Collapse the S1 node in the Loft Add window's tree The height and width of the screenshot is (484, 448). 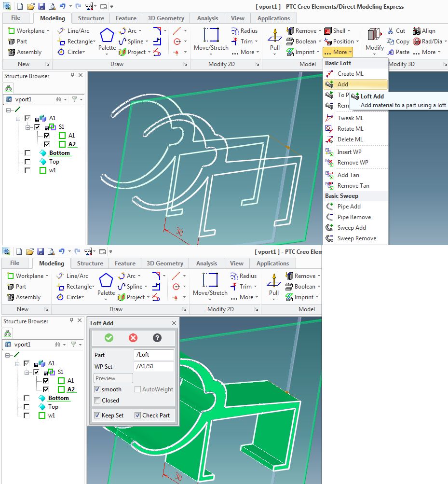click(27, 372)
